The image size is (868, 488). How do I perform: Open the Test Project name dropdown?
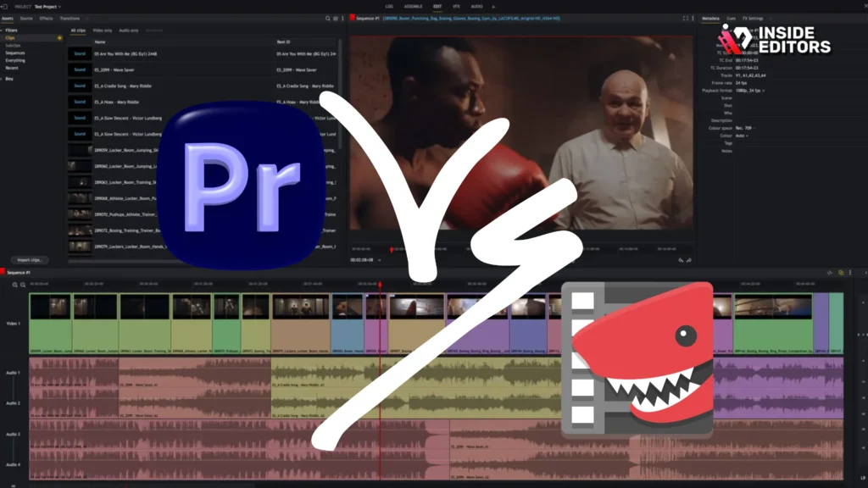[x=47, y=7]
